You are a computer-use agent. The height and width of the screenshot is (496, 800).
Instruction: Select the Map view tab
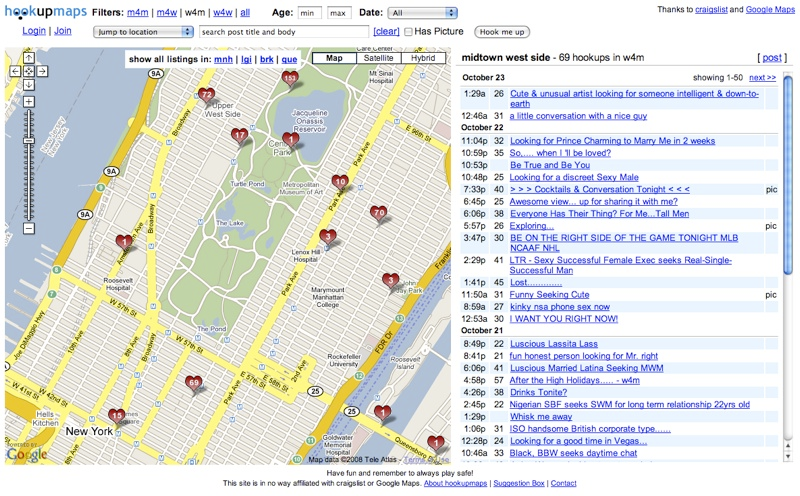click(334, 58)
